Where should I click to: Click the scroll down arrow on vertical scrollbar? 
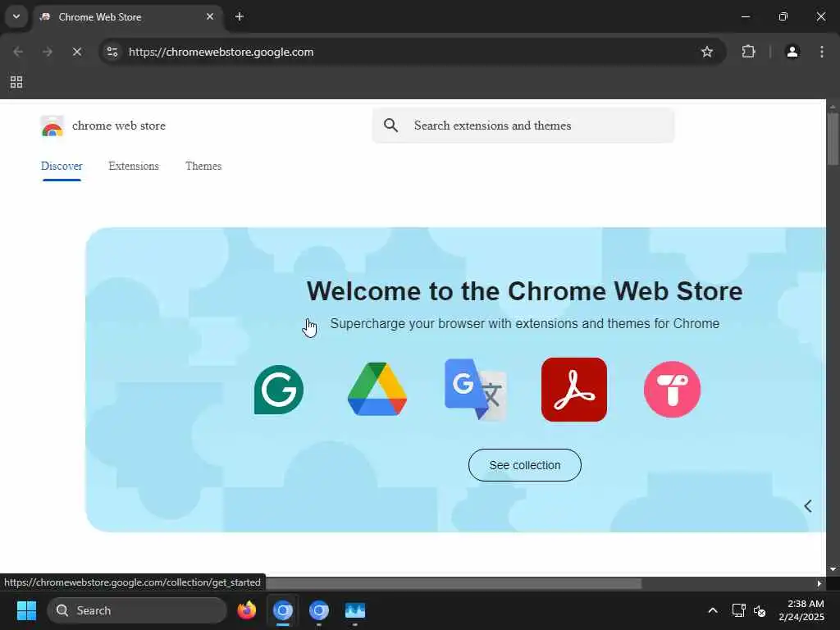click(833, 569)
